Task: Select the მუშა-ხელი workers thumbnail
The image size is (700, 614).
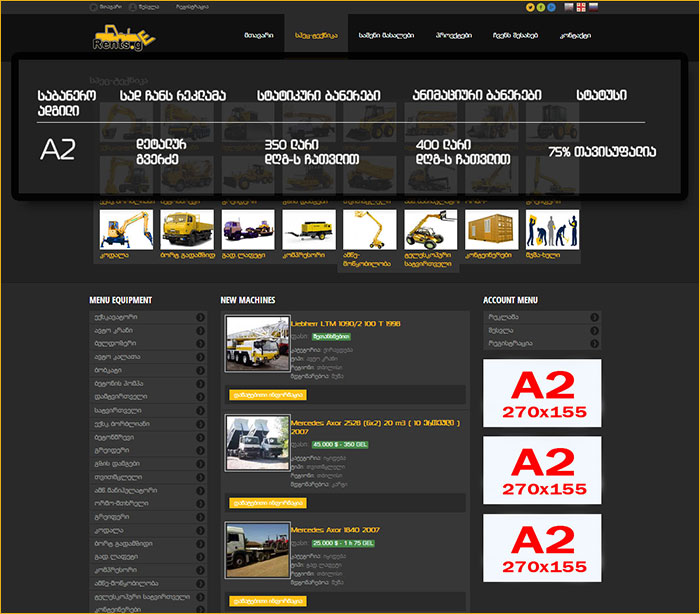Action: [552, 230]
